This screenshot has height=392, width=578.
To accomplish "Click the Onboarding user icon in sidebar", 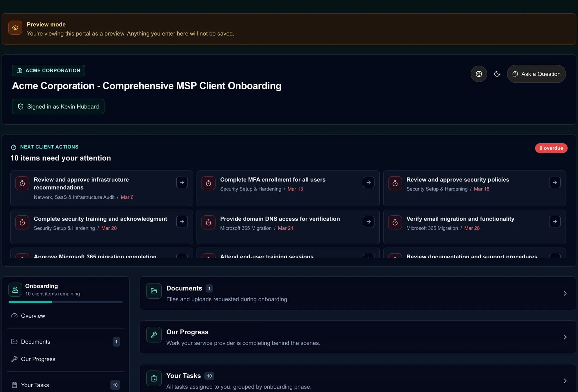I will [15, 290].
